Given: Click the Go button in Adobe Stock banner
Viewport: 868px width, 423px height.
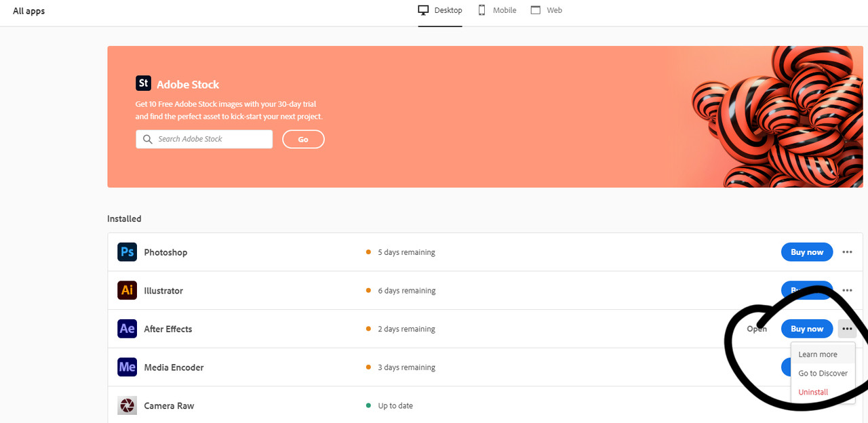Looking at the screenshot, I should (303, 139).
